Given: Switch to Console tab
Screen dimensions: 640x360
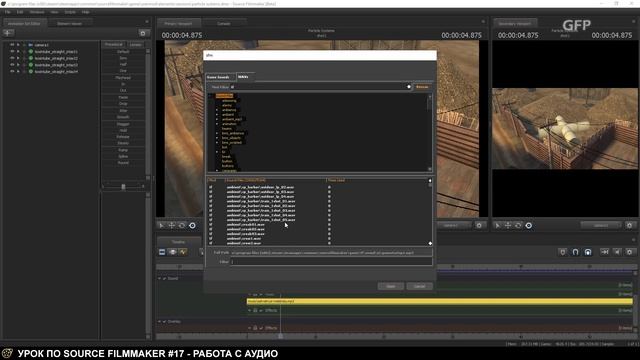Looking at the screenshot, I should tap(224, 24).
